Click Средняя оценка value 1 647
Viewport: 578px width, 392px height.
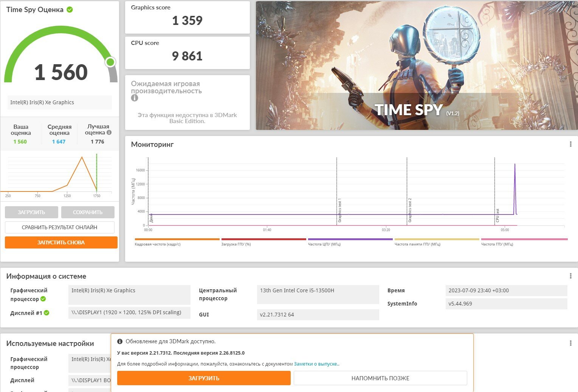pos(59,142)
